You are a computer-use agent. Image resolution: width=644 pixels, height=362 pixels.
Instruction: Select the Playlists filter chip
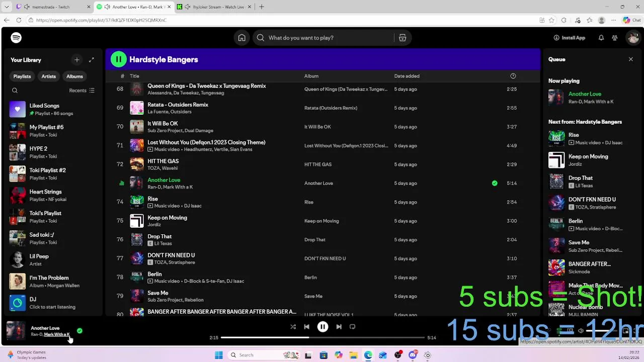[x=22, y=76]
